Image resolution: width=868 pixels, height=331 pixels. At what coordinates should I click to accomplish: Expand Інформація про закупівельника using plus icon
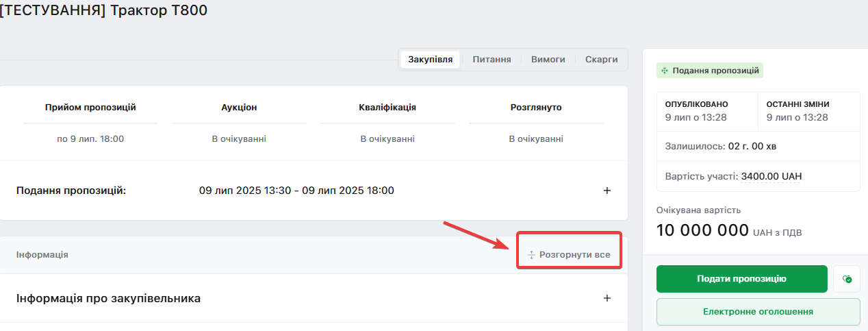coord(607,298)
